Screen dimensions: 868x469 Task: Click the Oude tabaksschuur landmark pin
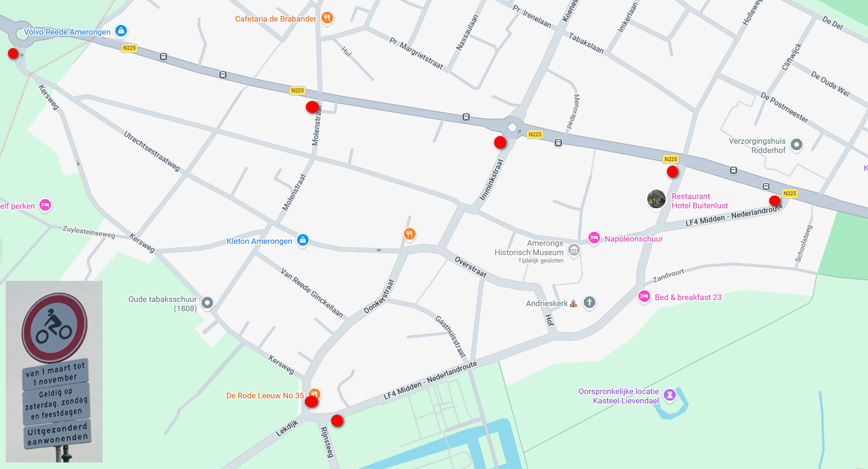pos(207,303)
